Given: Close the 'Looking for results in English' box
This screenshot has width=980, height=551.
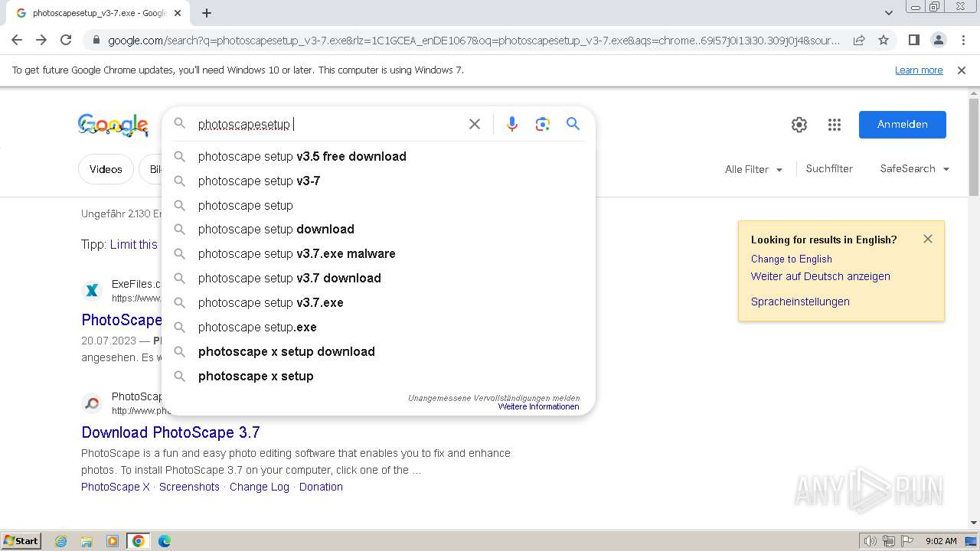Looking at the screenshot, I should coord(928,239).
